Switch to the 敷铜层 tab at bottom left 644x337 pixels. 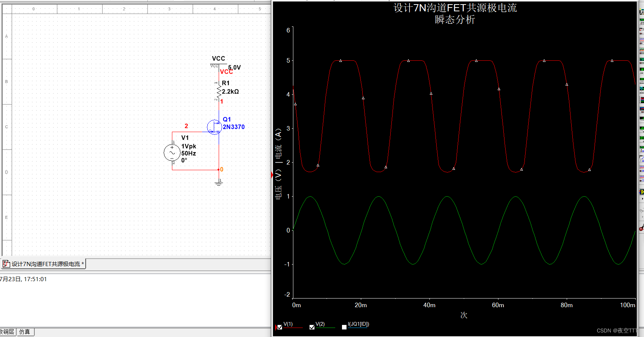pos(7,332)
